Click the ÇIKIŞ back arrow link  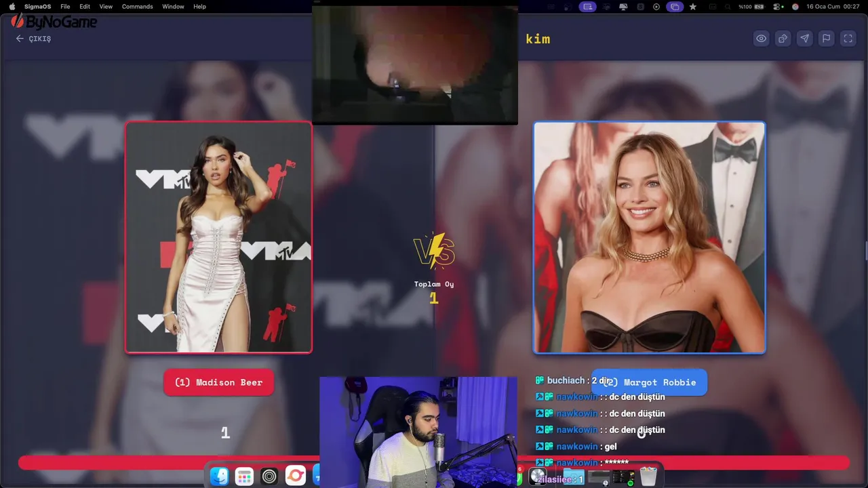(x=33, y=39)
